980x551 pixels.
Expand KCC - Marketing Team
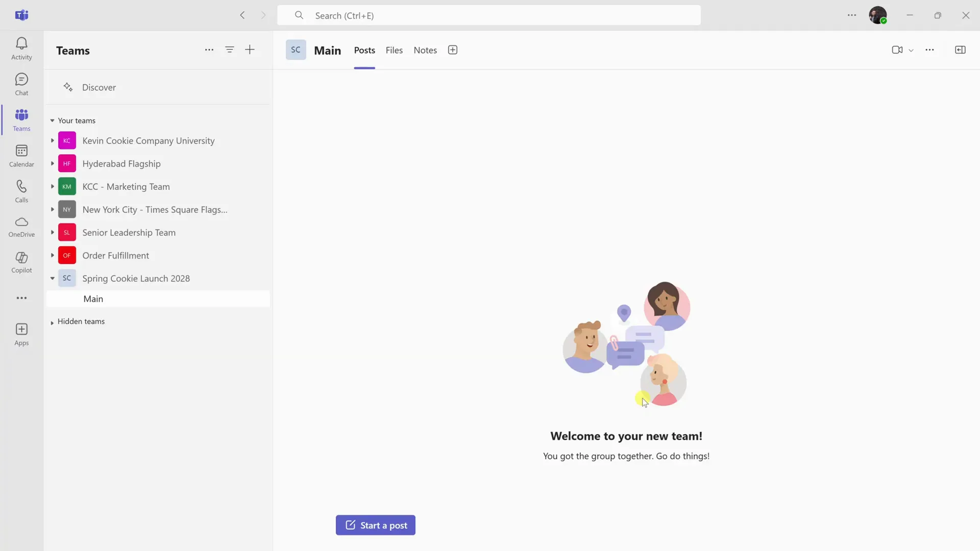click(x=52, y=187)
